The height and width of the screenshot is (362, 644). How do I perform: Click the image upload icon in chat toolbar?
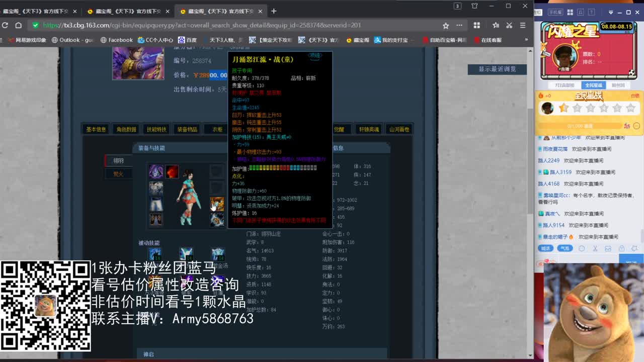pyautogui.click(x=607, y=248)
